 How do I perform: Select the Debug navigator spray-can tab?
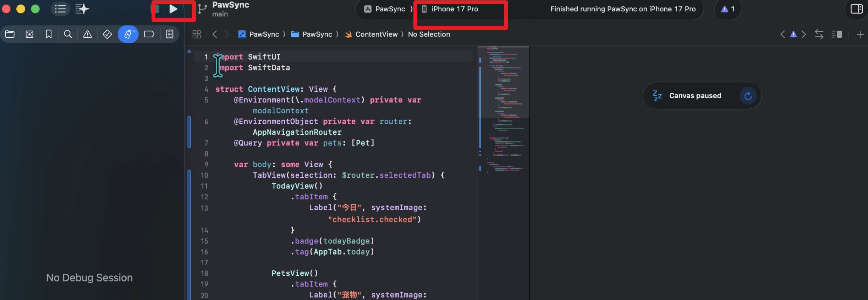tap(128, 34)
